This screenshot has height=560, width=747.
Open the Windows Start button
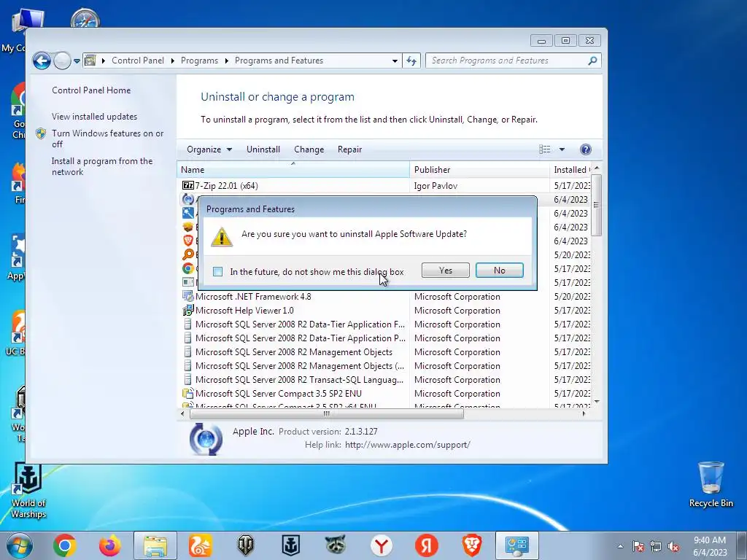point(20,545)
